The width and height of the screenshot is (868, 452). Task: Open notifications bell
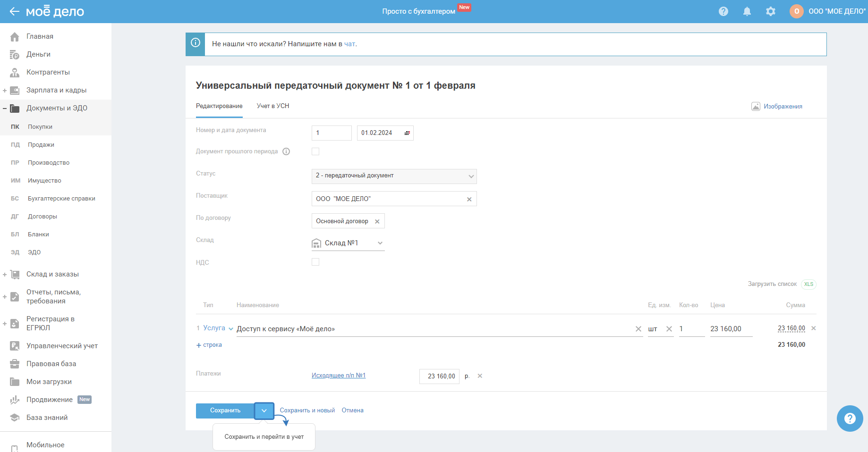point(747,11)
